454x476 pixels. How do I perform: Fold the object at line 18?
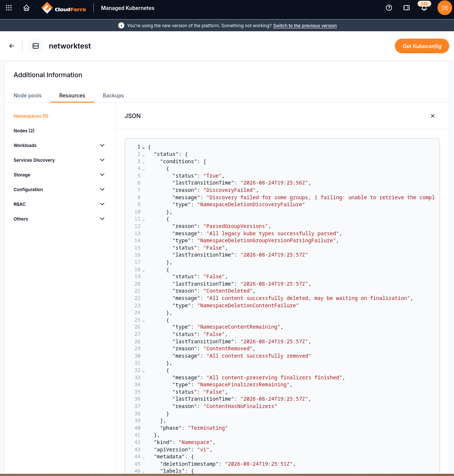click(x=143, y=270)
